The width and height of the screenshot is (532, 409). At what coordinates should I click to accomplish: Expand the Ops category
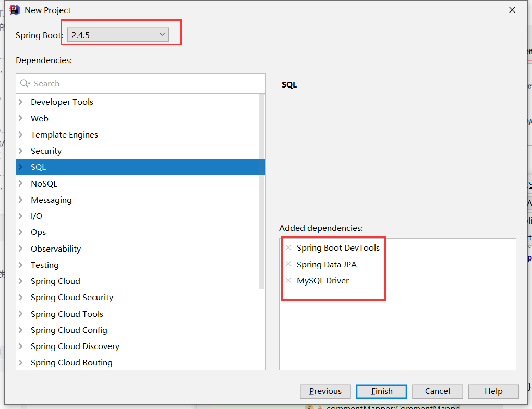point(21,232)
